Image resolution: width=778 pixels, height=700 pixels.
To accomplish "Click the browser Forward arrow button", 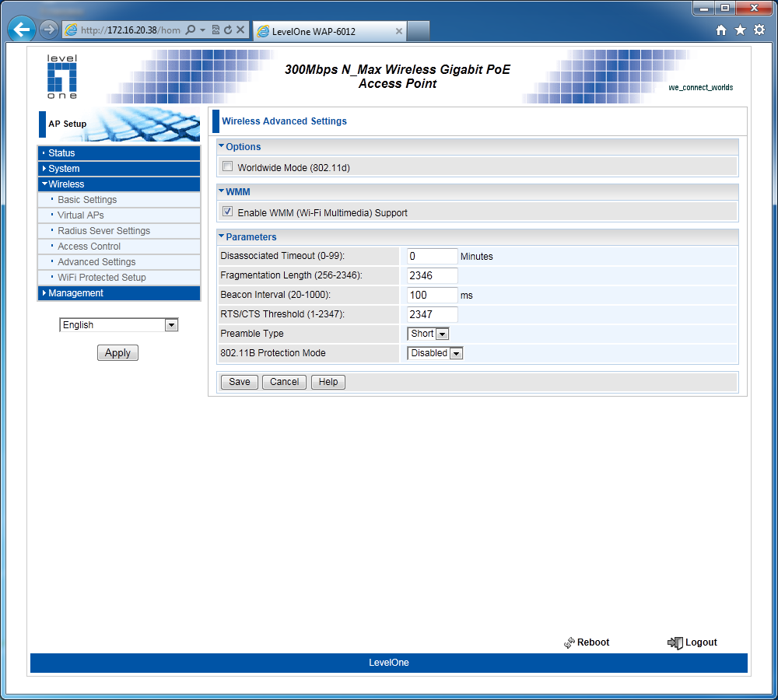I will pos(48,30).
